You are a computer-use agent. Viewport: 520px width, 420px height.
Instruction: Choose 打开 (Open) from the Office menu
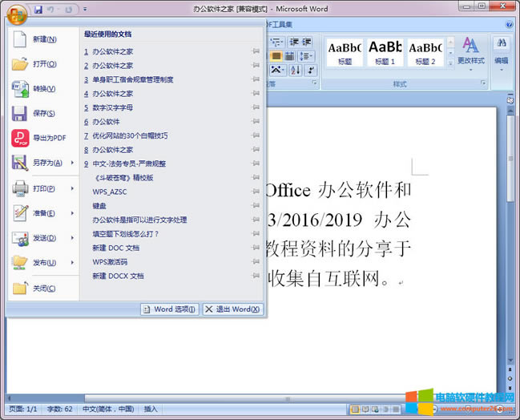pyautogui.click(x=44, y=63)
